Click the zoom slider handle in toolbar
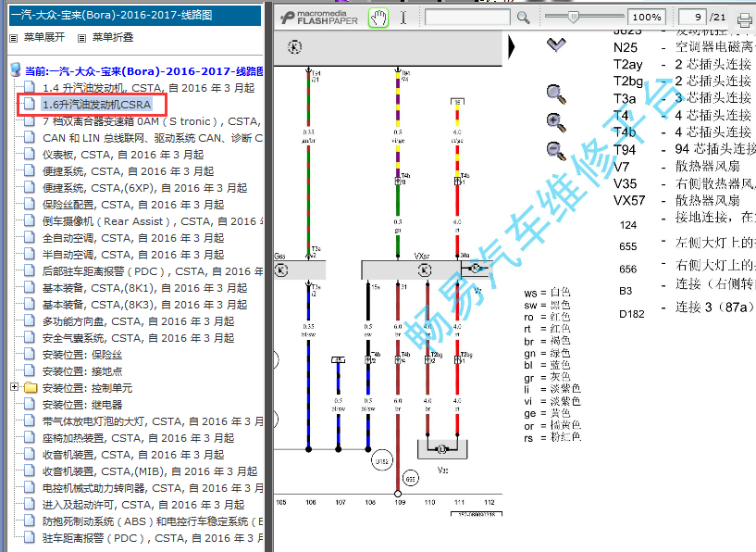756x552 pixels. pos(573,18)
